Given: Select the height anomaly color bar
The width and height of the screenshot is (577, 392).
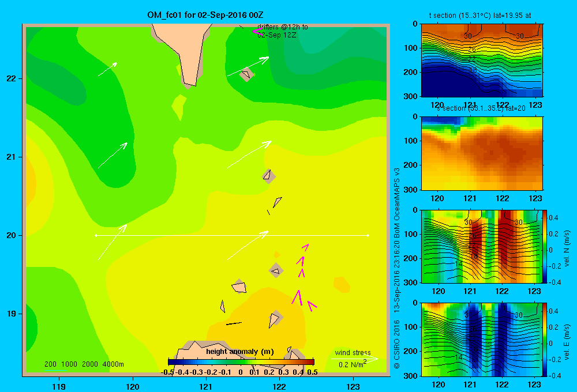Looking at the screenshot, I should pyautogui.click(x=241, y=362).
